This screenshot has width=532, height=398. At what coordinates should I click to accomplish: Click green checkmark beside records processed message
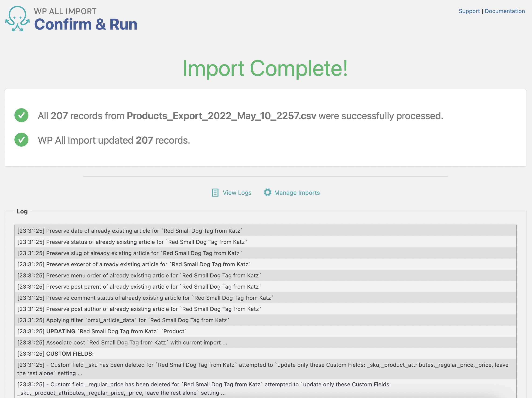(x=21, y=115)
